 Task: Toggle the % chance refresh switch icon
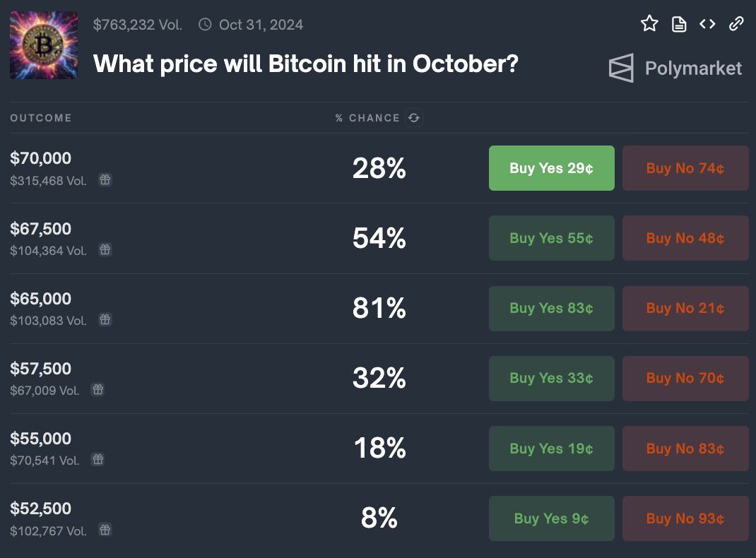point(414,117)
